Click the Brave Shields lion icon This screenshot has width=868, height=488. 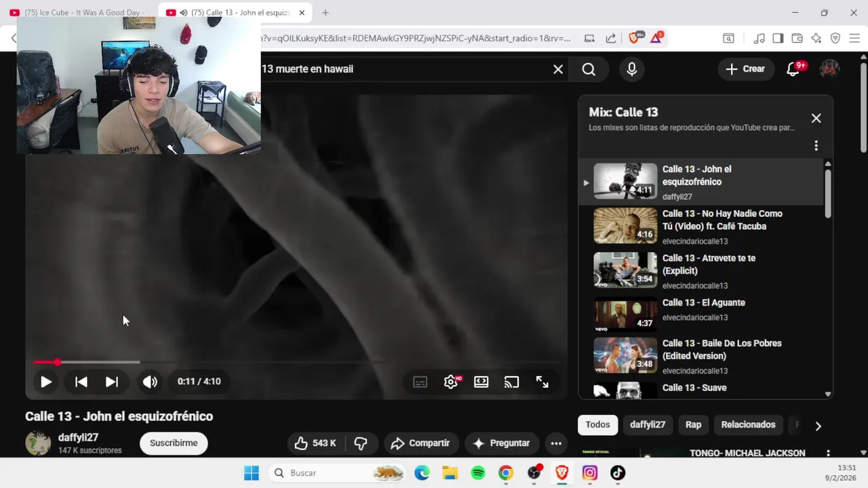pyautogui.click(x=634, y=39)
